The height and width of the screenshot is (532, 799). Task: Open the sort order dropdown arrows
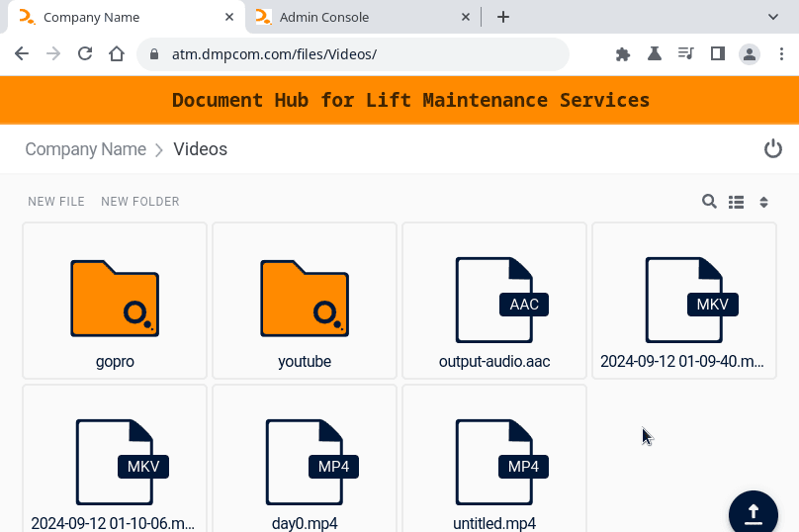[x=763, y=202]
